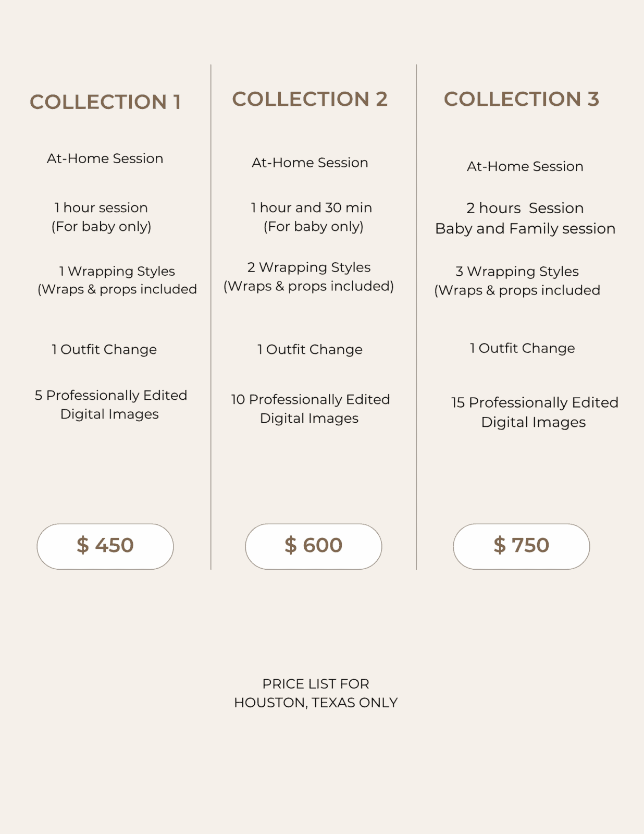Click the $ 750 price button
This screenshot has width=644, height=834.
tap(521, 546)
